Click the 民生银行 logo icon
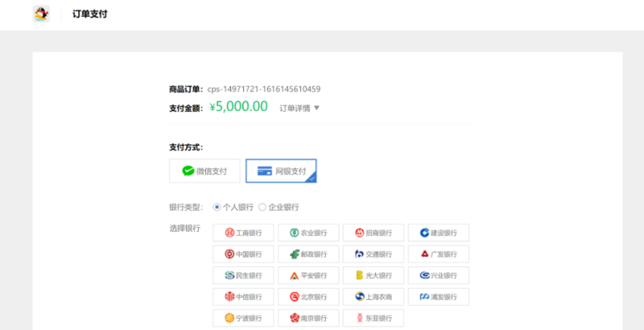Image resolution: width=644 pixels, height=330 pixels. [229, 275]
